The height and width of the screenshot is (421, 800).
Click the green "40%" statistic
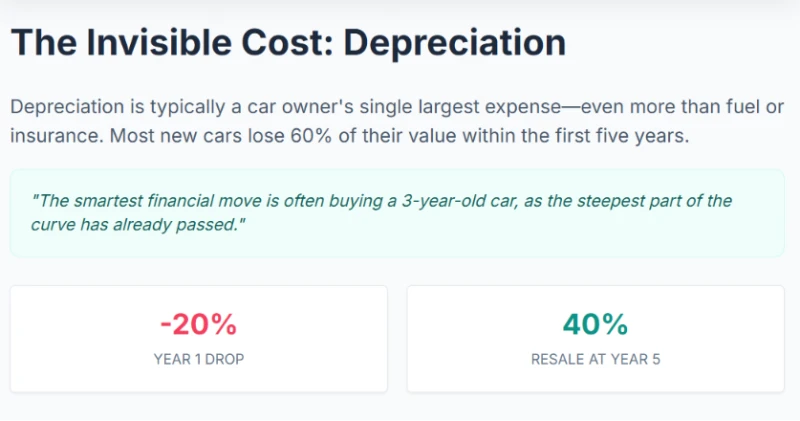595,325
